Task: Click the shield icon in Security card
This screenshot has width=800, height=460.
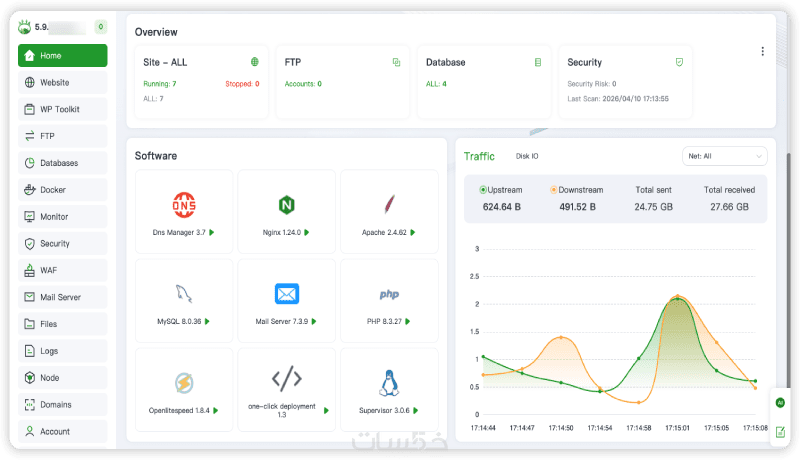Action: [679, 62]
